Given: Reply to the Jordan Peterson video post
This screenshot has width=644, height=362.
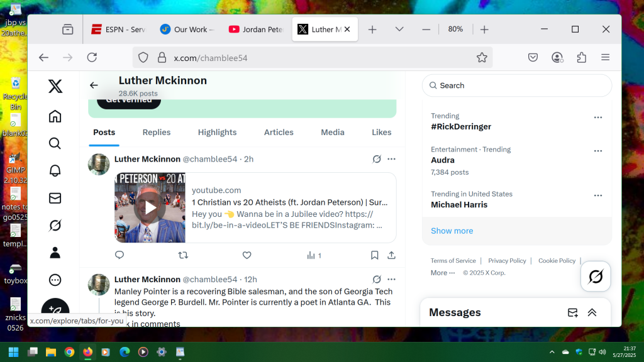Looking at the screenshot, I should (x=119, y=255).
